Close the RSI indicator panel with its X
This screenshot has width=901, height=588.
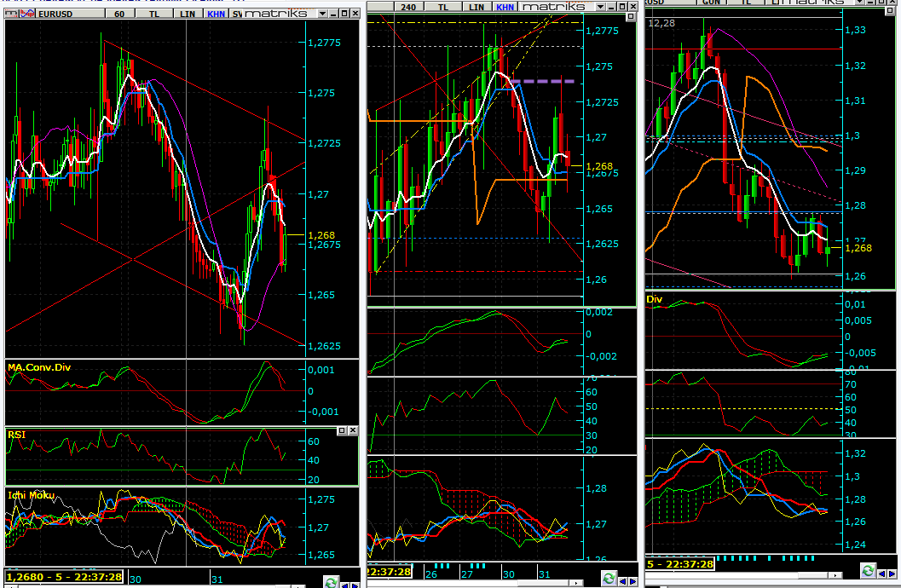coord(352,432)
